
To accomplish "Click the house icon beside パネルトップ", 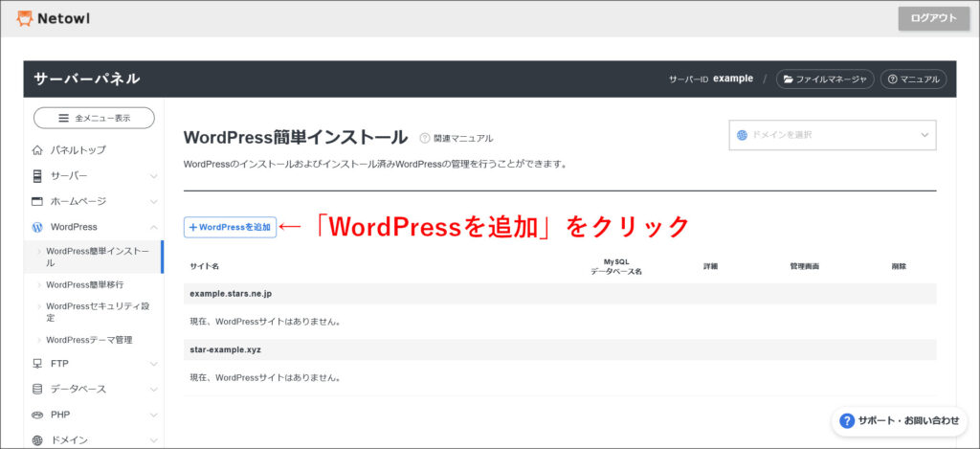I will coord(37,150).
